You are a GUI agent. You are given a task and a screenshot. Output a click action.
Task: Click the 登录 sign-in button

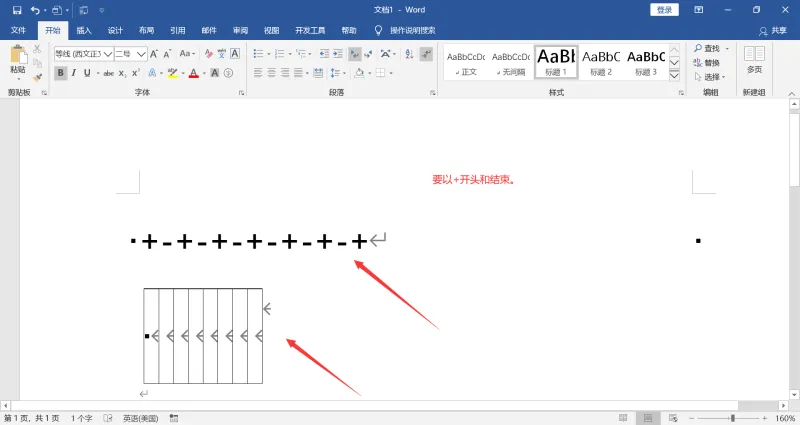(664, 10)
